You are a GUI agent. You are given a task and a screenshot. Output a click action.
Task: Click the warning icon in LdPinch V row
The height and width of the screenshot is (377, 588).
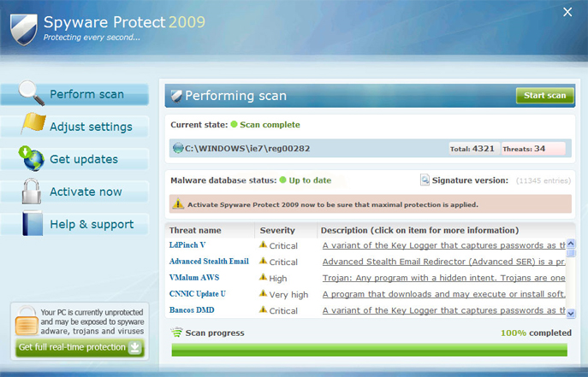(263, 244)
